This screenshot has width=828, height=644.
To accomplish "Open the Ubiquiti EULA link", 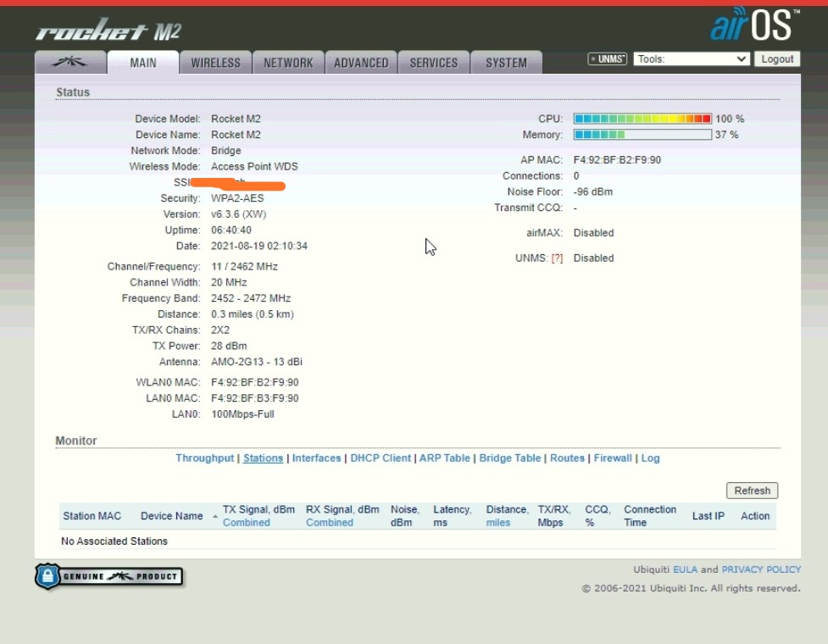I will 685,569.
